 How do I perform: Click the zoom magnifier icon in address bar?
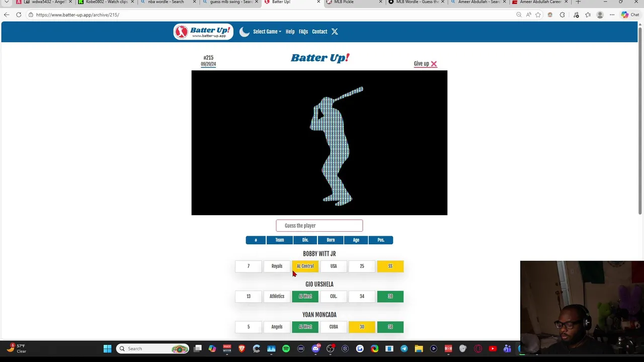(x=519, y=15)
